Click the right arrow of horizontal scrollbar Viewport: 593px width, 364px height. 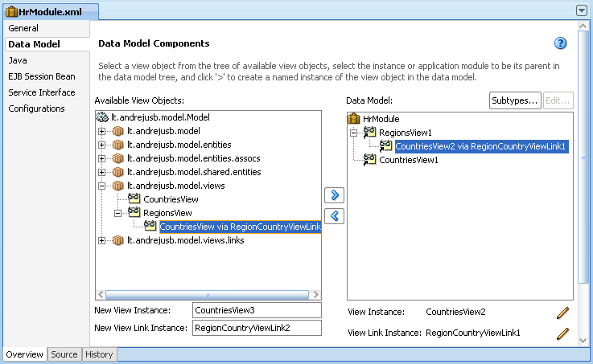315,295
